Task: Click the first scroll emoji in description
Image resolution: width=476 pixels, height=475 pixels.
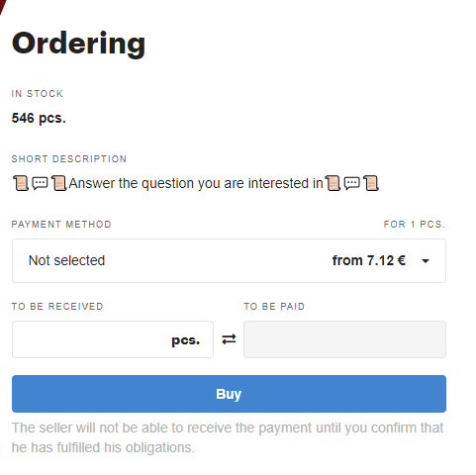Action: point(21,183)
